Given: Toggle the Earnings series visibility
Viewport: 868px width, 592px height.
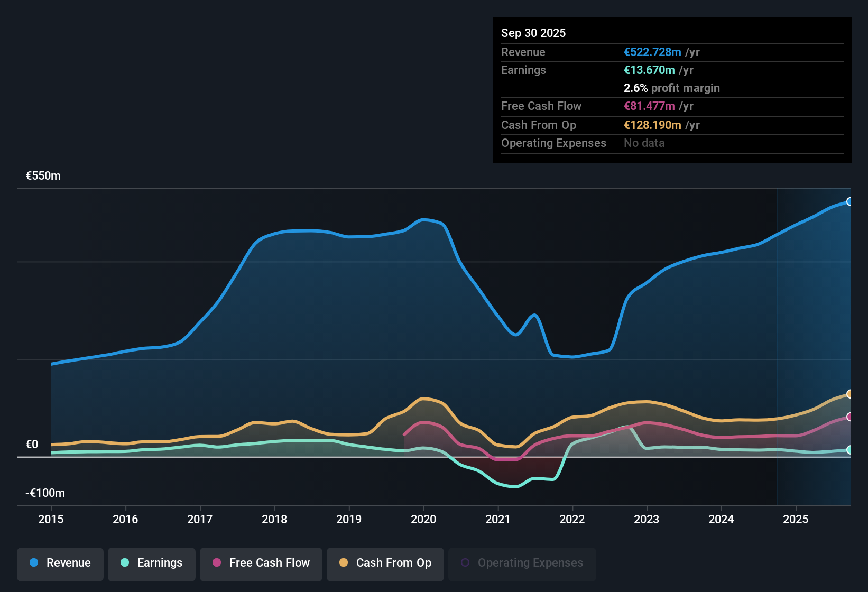Looking at the screenshot, I should point(152,563).
